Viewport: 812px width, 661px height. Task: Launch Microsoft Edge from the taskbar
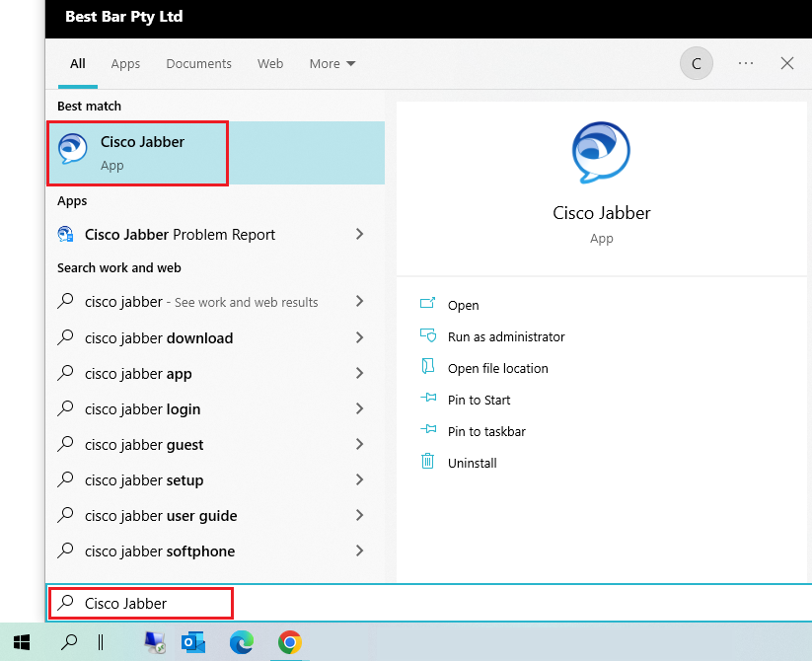[x=242, y=642]
